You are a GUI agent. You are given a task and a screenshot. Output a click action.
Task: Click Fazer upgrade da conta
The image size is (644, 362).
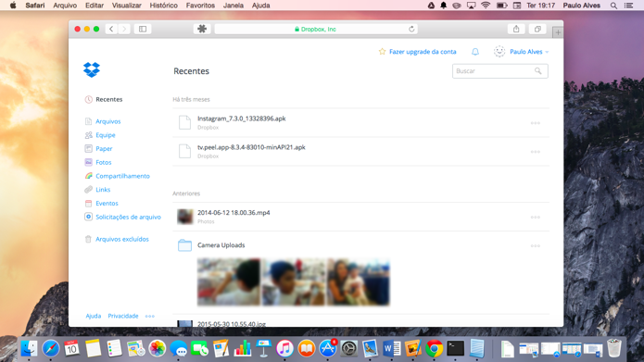[423, 52]
